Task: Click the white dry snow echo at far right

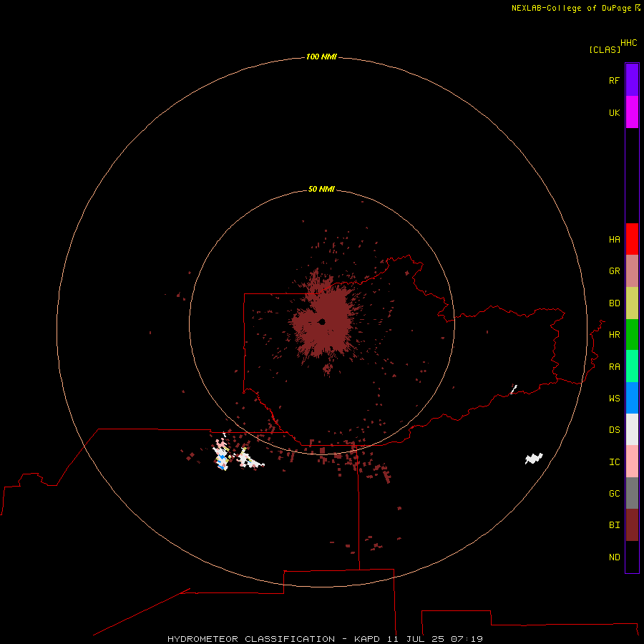Action: coord(534,459)
